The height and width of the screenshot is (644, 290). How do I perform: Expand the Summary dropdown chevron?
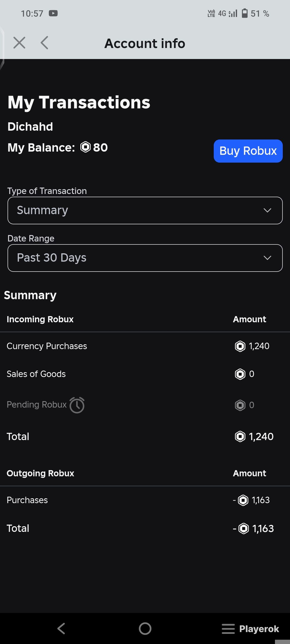(x=267, y=210)
